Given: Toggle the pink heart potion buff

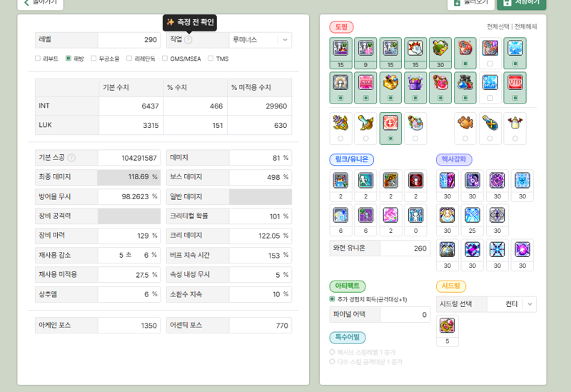Looking at the screenshot, I should (440, 87).
